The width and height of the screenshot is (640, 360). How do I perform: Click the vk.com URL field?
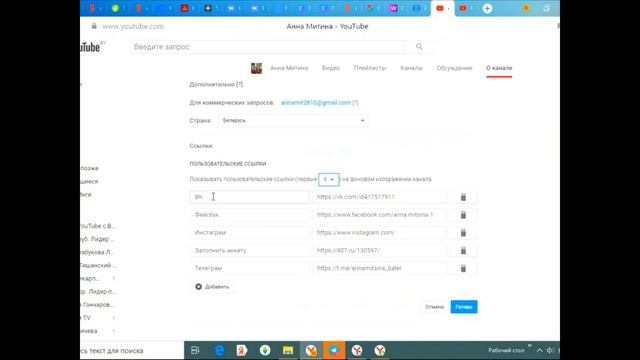pyautogui.click(x=380, y=197)
